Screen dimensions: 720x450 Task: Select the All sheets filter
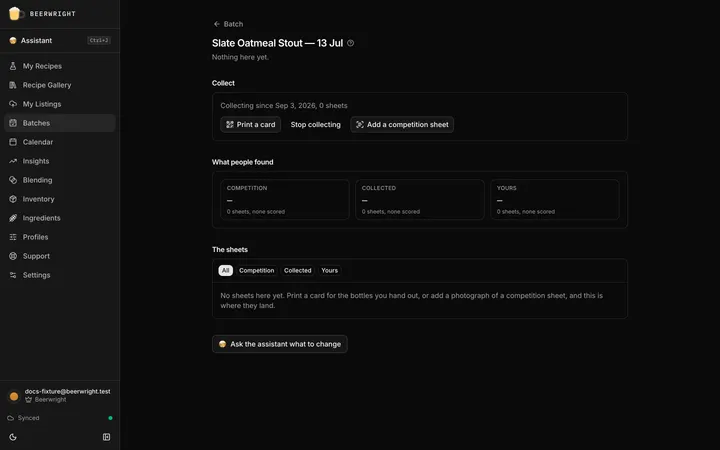(x=225, y=270)
